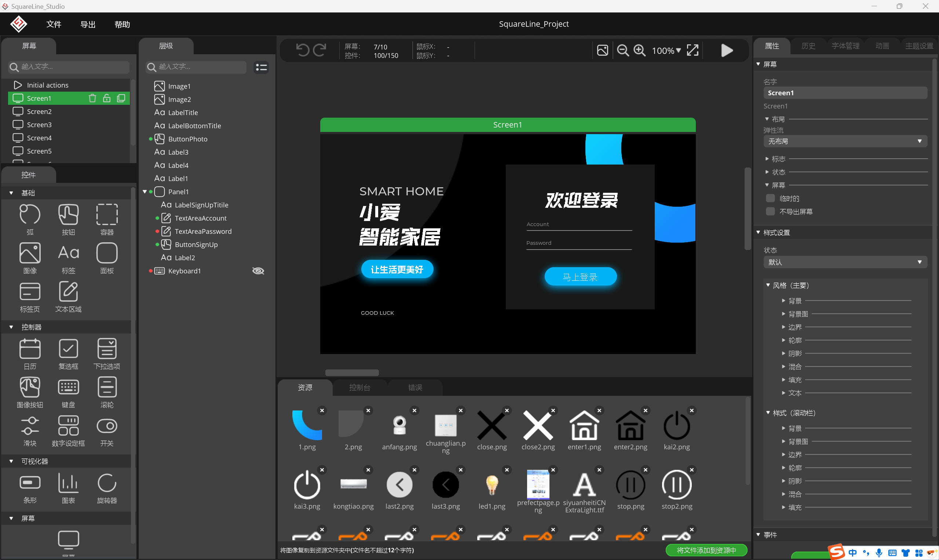Open the 默认 state dropdown

tap(845, 262)
